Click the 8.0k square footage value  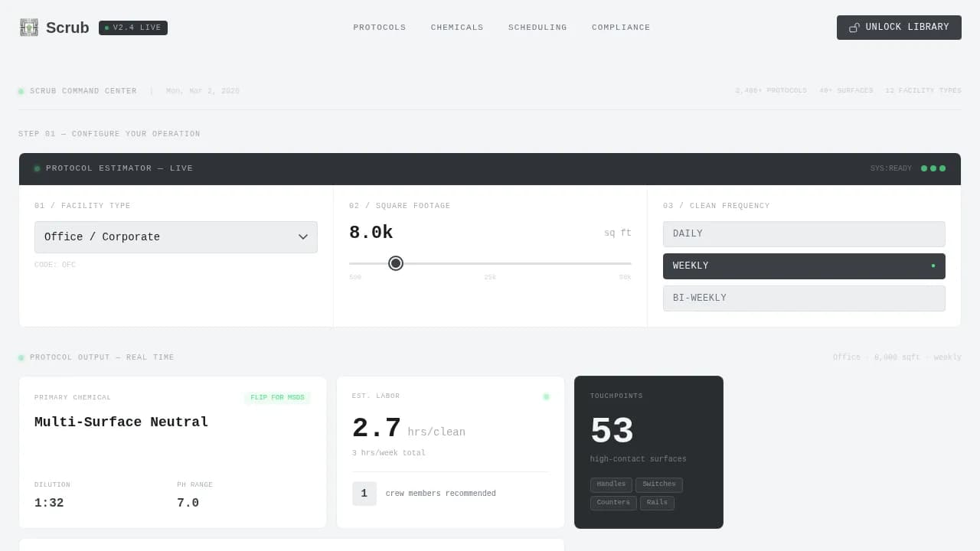pyautogui.click(x=371, y=233)
